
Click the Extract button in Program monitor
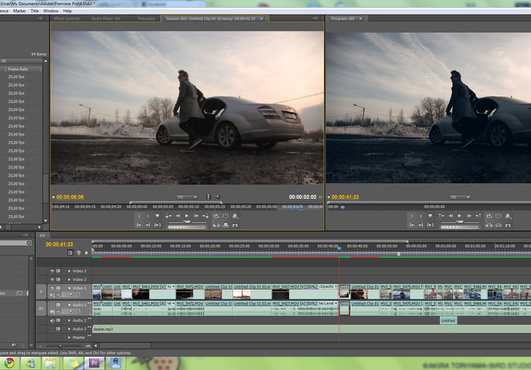point(498,225)
